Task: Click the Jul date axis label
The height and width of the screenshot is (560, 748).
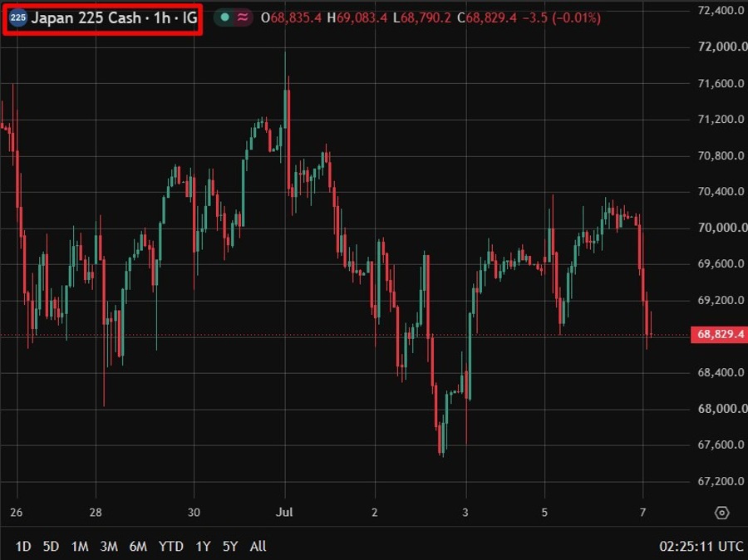Action: (284, 513)
